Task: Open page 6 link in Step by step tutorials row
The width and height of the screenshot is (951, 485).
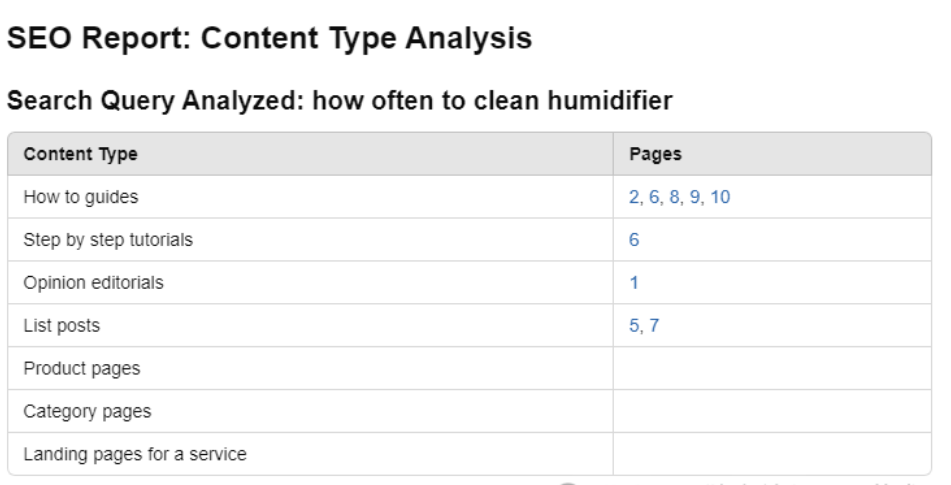Action: tap(634, 241)
